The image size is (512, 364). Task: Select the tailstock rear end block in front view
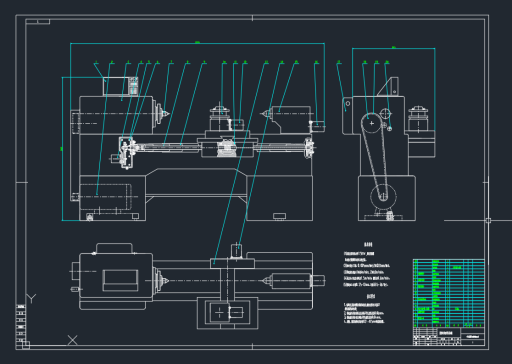click(318, 126)
